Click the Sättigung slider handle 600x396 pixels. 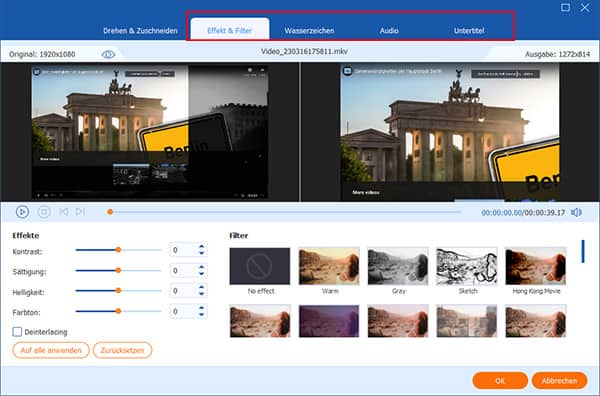pyautogui.click(x=119, y=270)
